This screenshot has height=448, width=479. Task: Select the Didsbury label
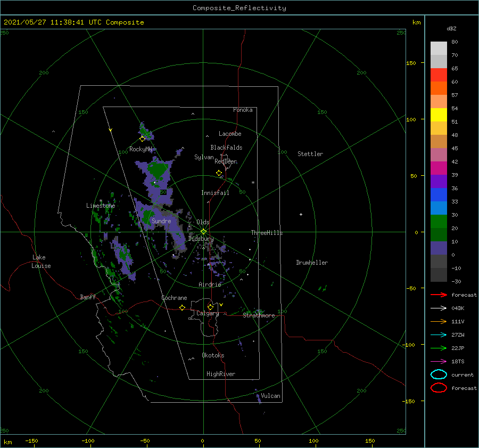(201, 239)
